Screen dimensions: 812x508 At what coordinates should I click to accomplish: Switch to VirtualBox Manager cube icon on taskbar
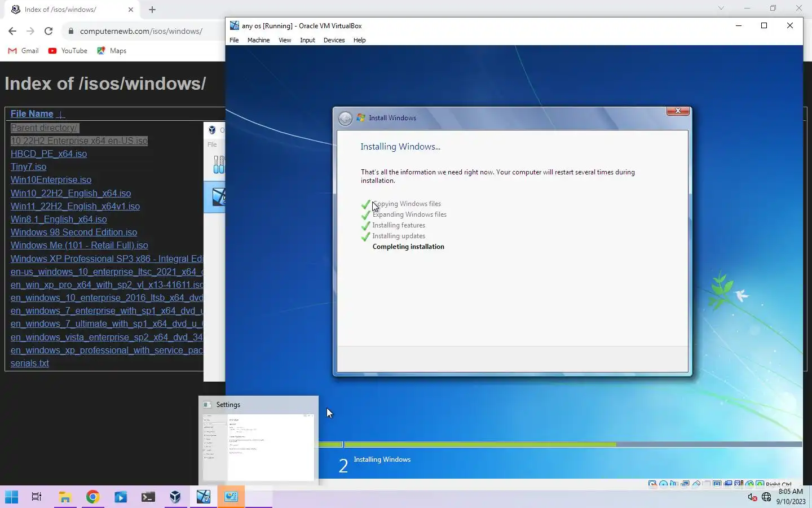pyautogui.click(x=175, y=497)
